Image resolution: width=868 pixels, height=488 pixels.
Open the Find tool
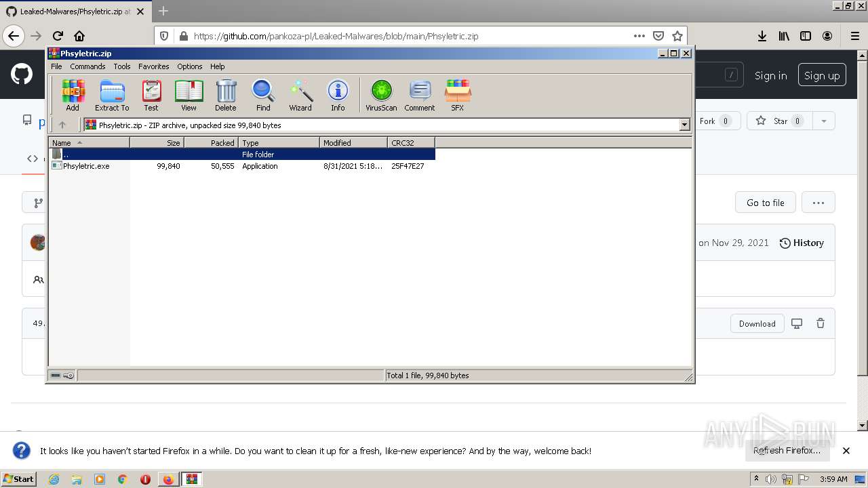pyautogui.click(x=263, y=95)
